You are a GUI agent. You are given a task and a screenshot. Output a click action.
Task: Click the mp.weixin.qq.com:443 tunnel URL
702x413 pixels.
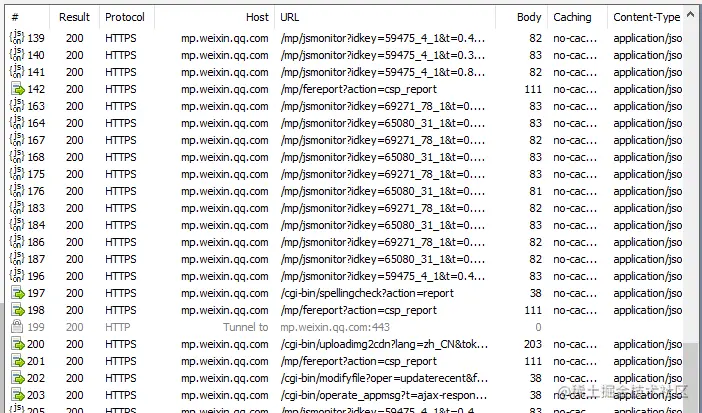[x=335, y=327]
